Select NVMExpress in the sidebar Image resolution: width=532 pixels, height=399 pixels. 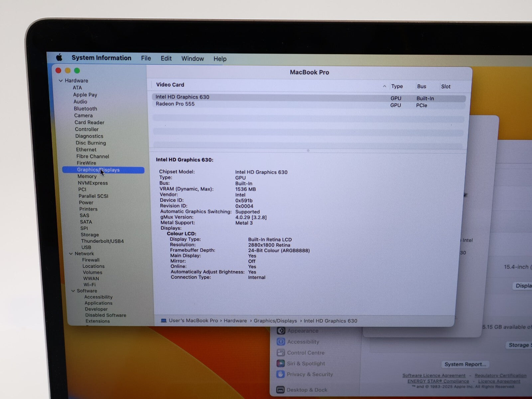[93, 183]
